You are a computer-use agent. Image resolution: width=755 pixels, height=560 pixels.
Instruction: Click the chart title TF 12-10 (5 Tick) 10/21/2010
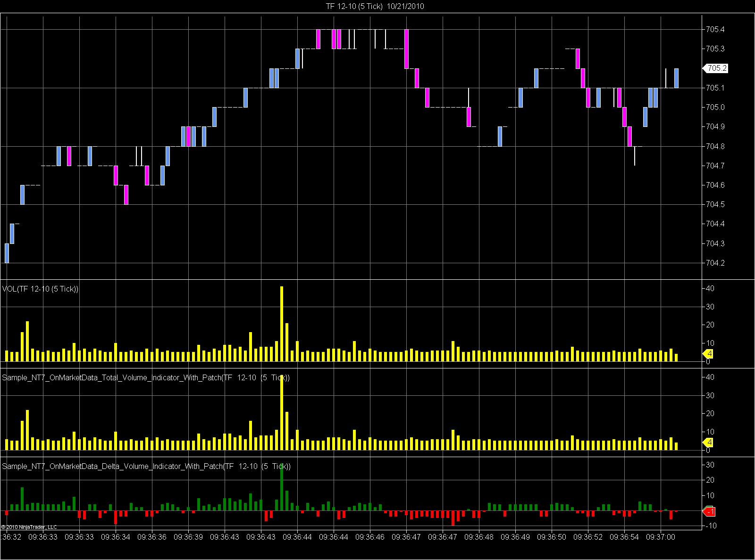coord(375,6)
